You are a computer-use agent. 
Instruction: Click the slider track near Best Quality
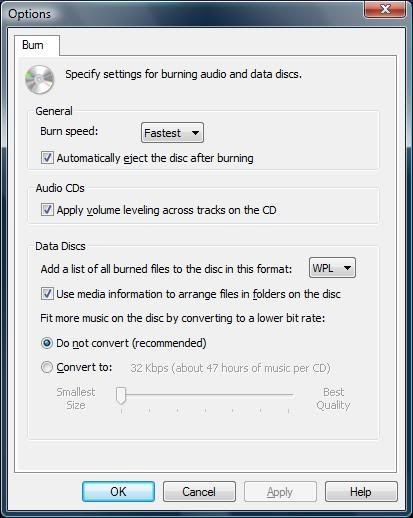287,395
